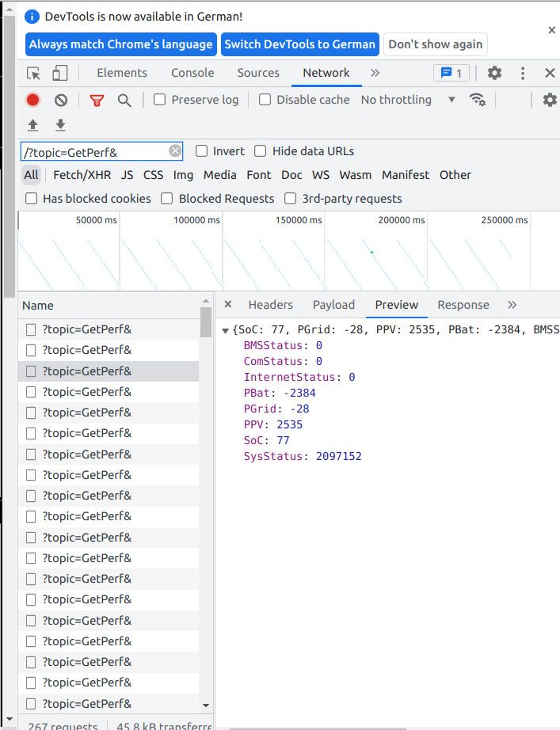This screenshot has height=730, width=560.
Task: Close the request details pane
Action: click(x=228, y=305)
